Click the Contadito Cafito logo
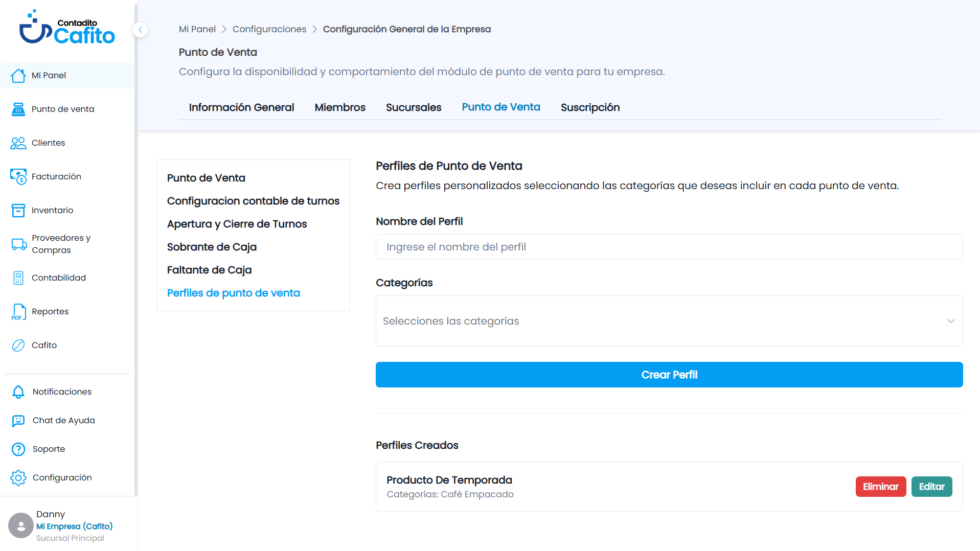980x551 pixels. tap(67, 27)
